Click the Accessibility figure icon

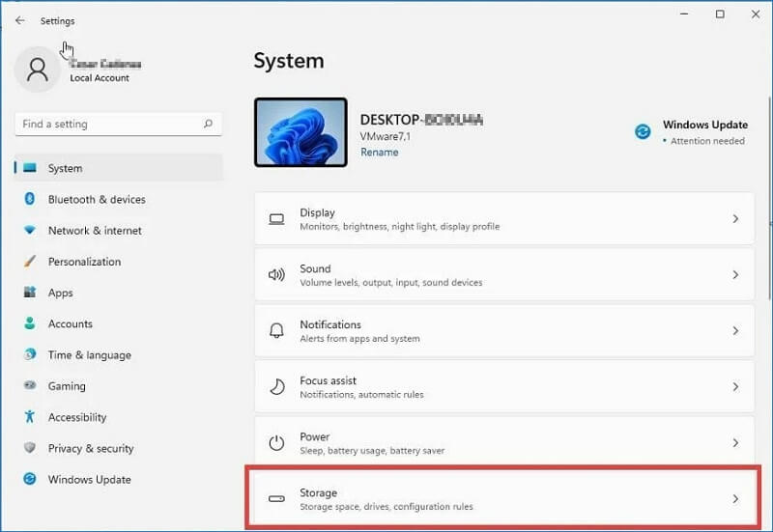(30, 416)
